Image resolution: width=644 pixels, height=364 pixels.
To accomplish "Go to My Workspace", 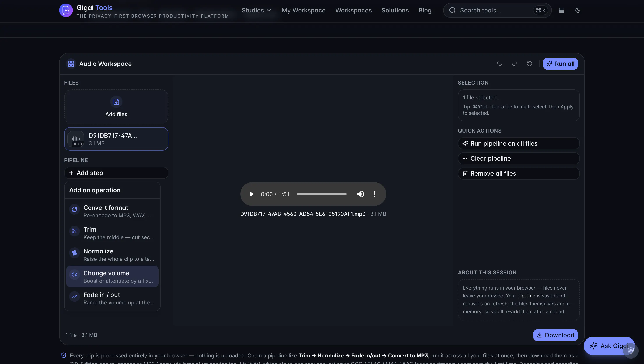I will pos(304,10).
